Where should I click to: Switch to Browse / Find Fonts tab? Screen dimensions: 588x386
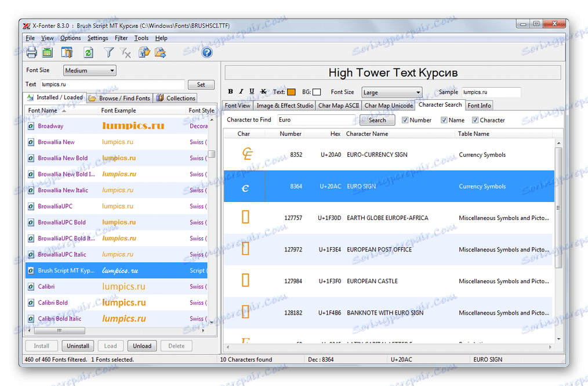[x=119, y=98]
